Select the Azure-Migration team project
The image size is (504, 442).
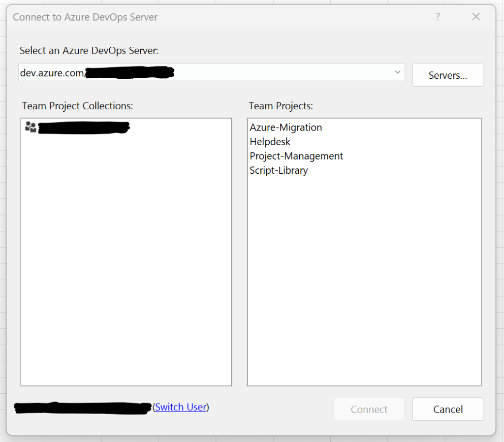(x=286, y=127)
